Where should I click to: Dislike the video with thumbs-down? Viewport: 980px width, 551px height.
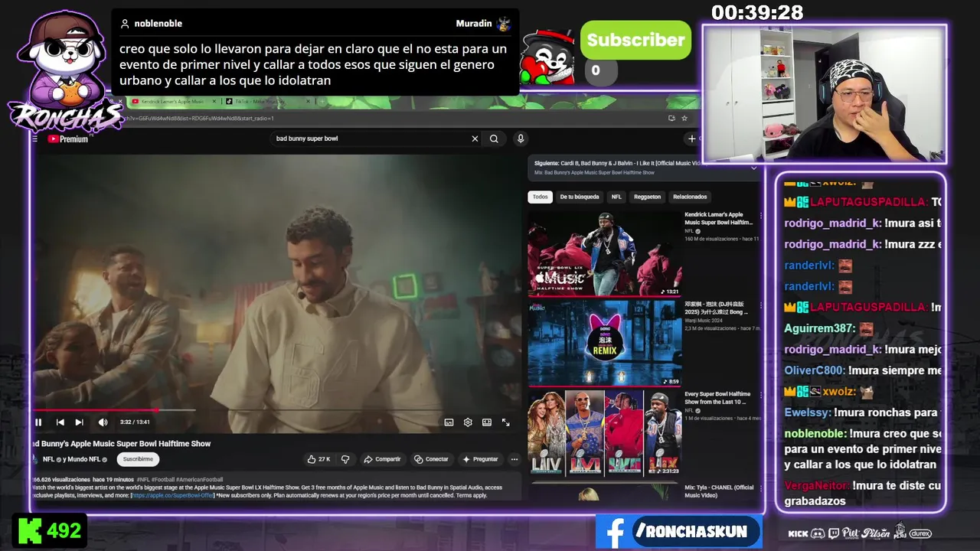(x=345, y=459)
